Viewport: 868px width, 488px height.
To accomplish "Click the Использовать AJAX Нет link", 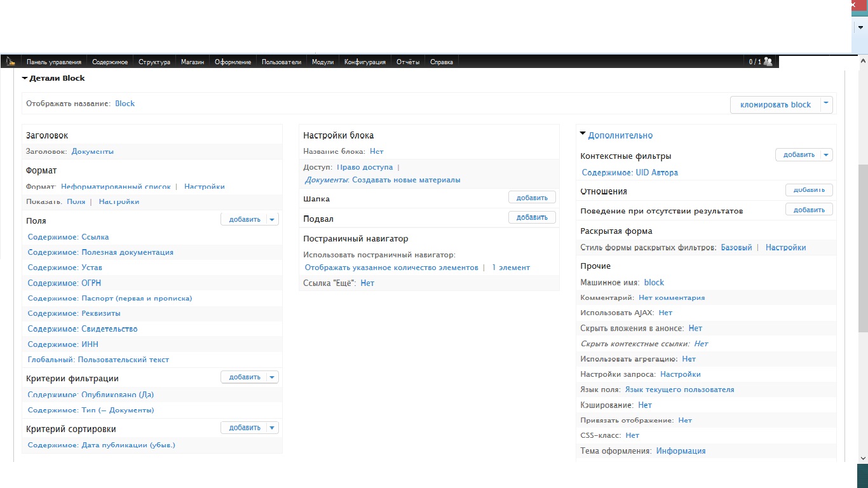I will pos(665,313).
